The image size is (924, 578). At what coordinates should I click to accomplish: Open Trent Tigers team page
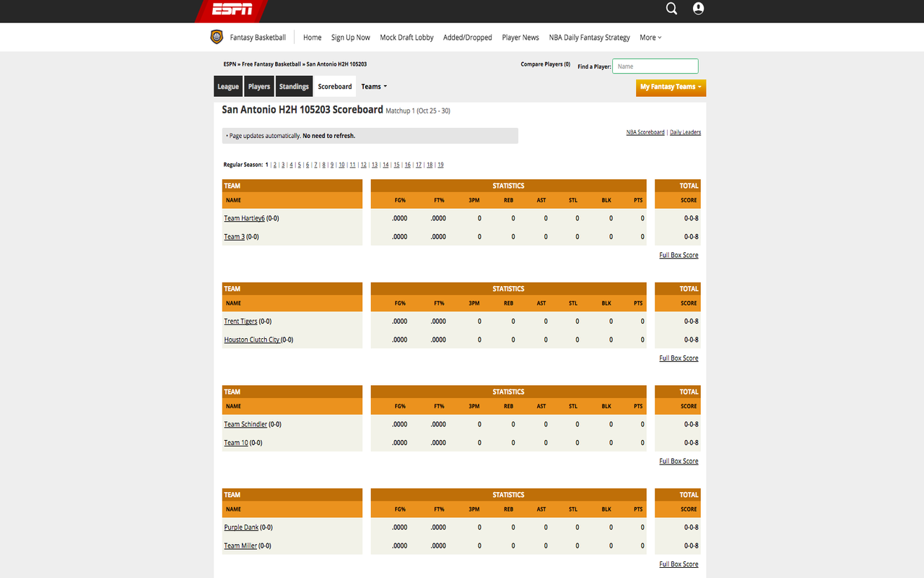[240, 322]
